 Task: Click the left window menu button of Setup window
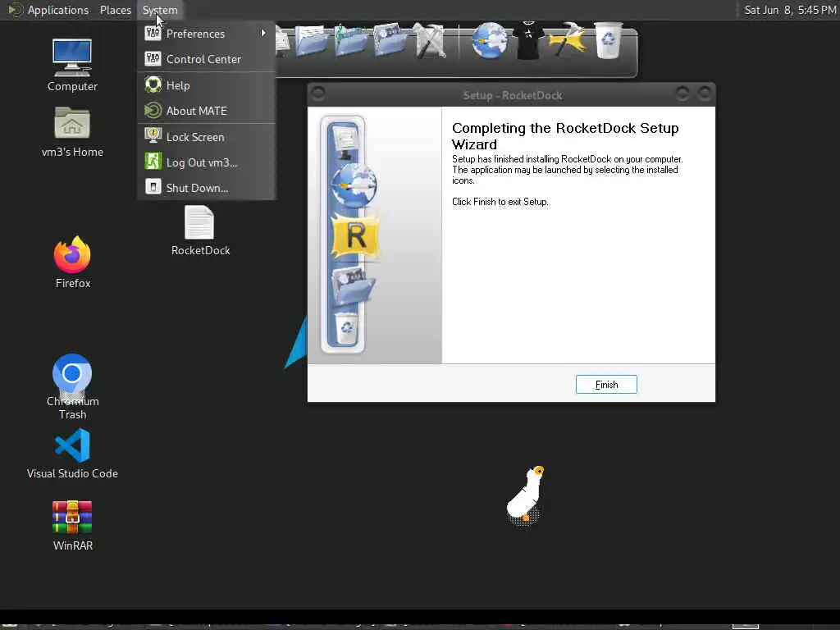point(317,94)
